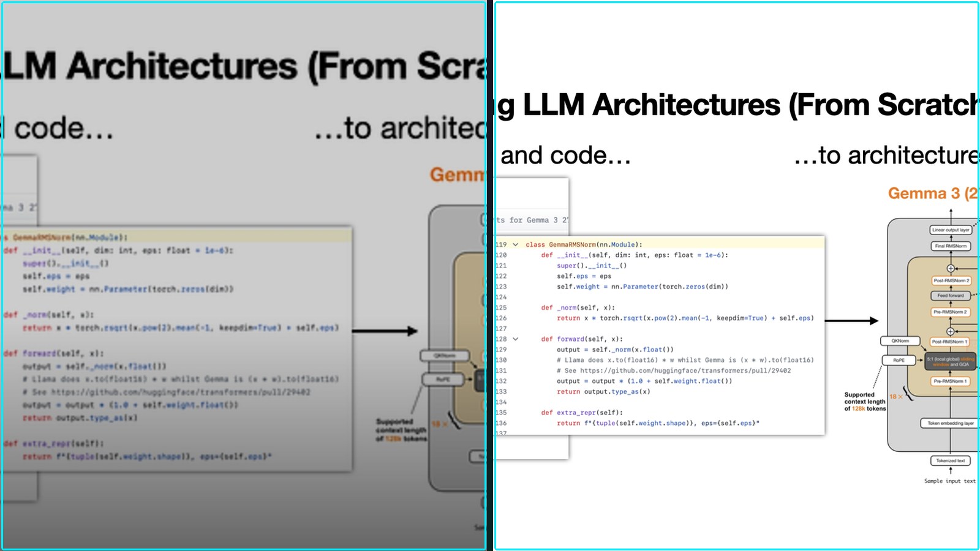Click the sharp 'output = self._norm(x.float())' line

615,350
